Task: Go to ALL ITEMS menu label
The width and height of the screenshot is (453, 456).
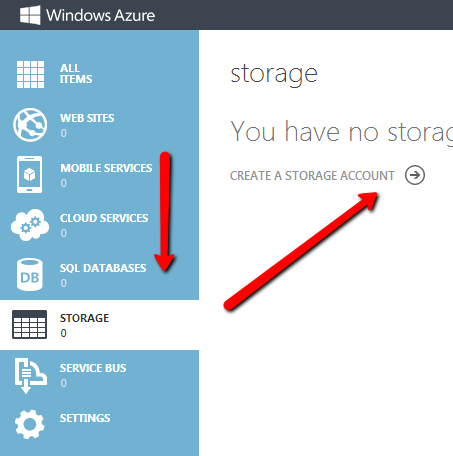Action: coord(76,73)
